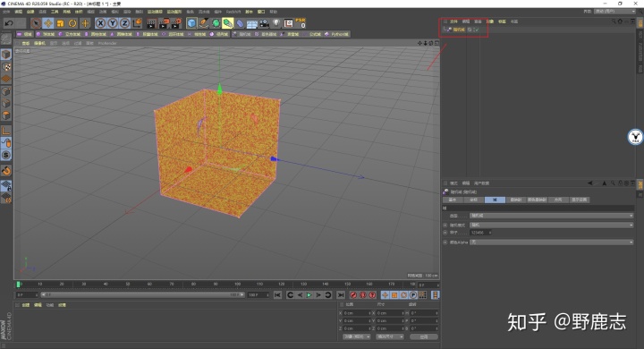Click the camera object icon
Screen dimensions: 644x349
pos(264,23)
